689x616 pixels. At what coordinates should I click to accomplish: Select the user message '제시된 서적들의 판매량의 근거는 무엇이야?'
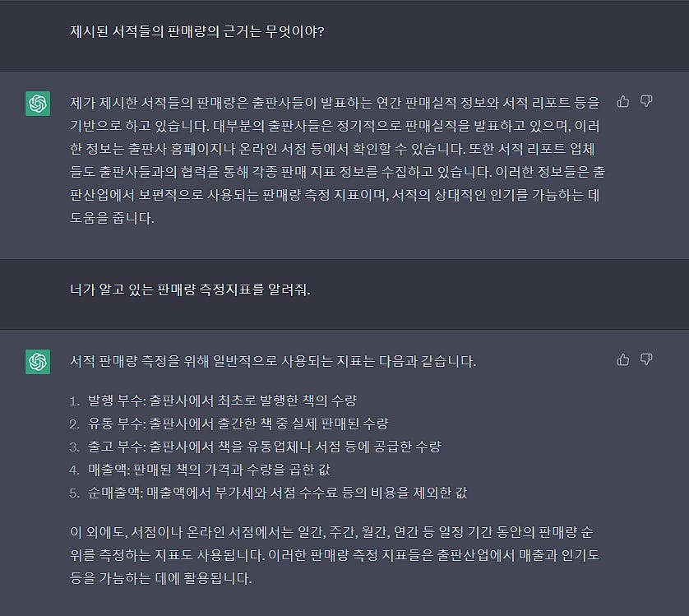pyautogui.click(x=197, y=31)
